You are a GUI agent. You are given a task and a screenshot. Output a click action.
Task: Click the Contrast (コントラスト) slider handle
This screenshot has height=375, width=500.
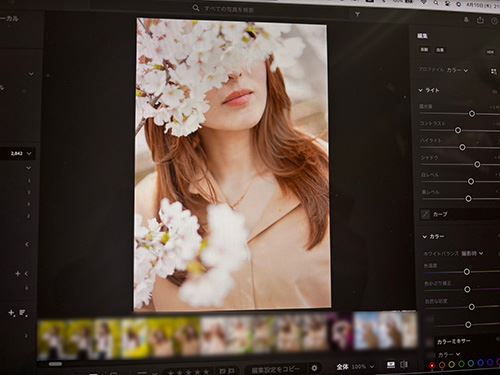[x=458, y=130]
